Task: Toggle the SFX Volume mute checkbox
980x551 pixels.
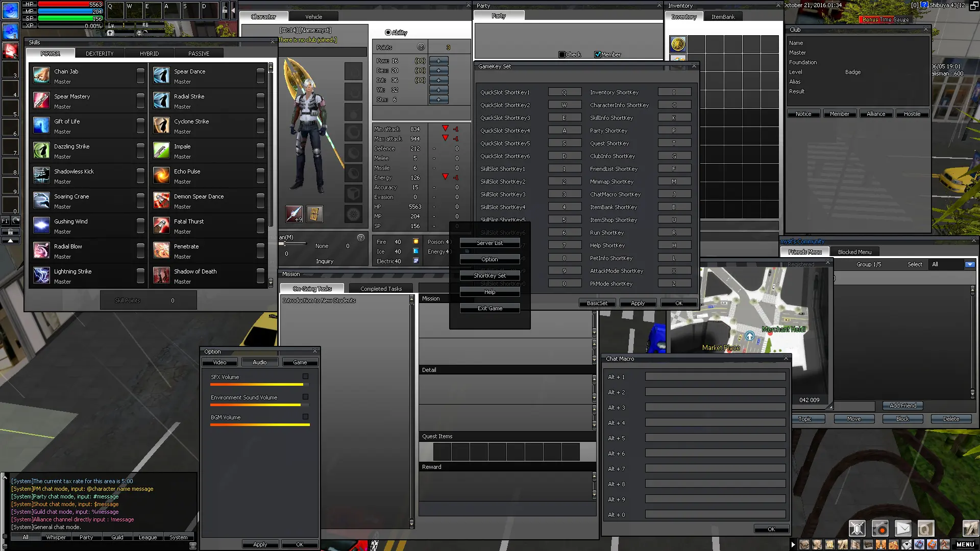Action: [305, 377]
